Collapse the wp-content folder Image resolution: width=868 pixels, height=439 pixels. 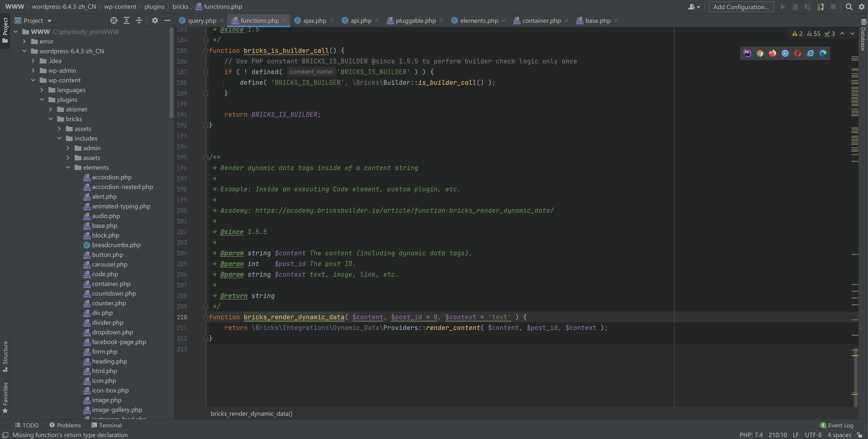(33, 80)
